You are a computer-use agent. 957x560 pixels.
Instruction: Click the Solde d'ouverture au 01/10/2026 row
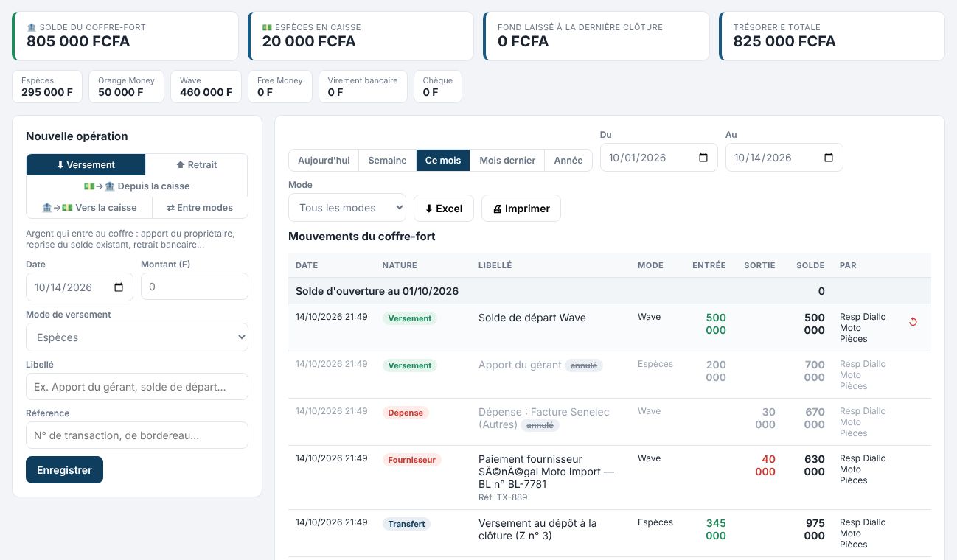tap(609, 291)
